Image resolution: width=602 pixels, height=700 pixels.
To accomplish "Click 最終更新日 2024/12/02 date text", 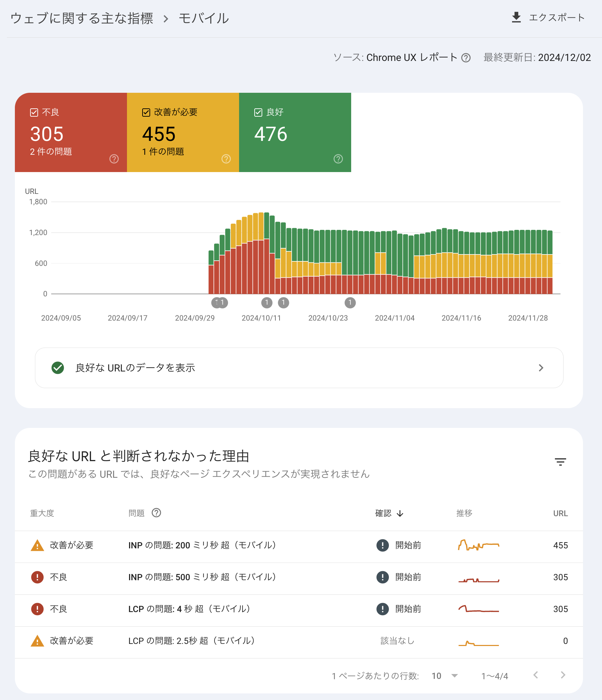I will [537, 57].
